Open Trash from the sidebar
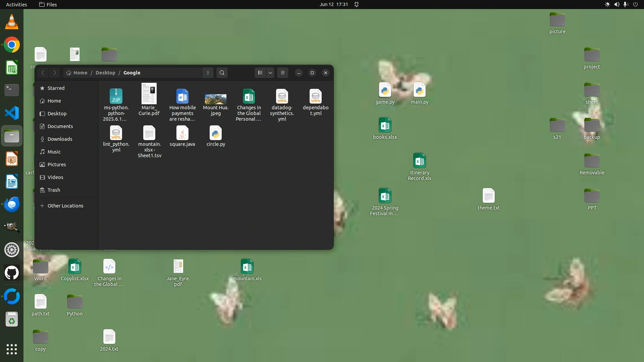 54,190
